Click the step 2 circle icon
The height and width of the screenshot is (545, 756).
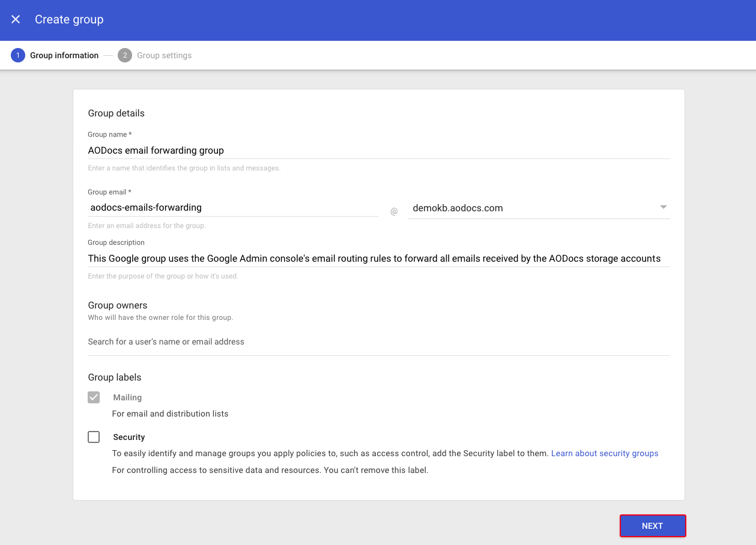click(125, 55)
